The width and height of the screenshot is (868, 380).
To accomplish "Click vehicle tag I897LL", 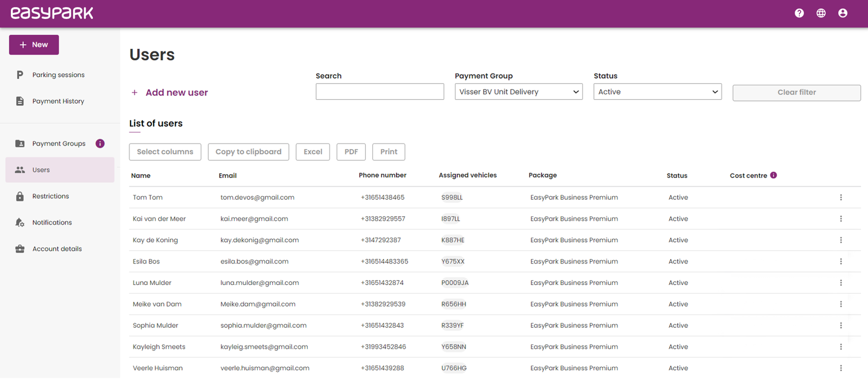I will click(451, 218).
